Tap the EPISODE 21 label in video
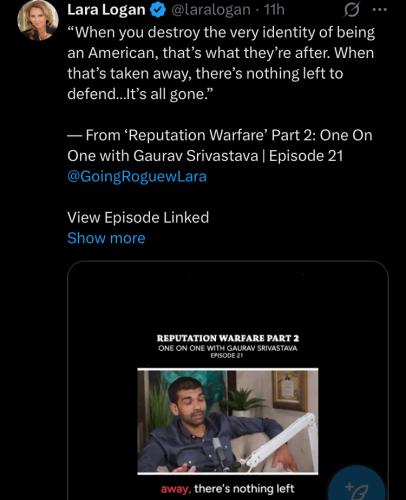 pyautogui.click(x=227, y=356)
